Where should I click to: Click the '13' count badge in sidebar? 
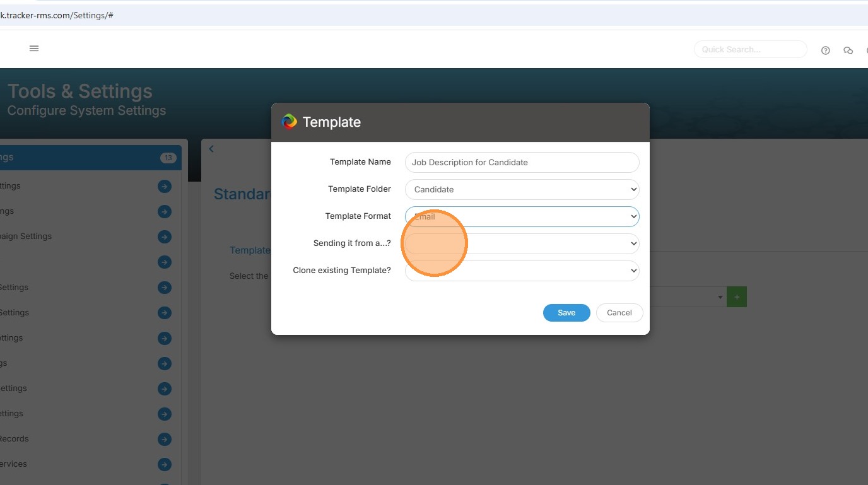(168, 158)
